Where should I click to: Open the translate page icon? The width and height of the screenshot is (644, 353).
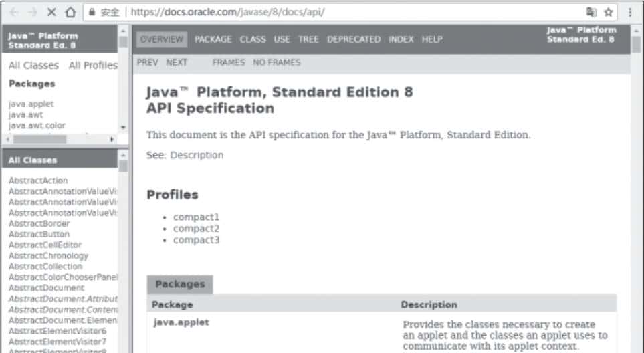(x=591, y=12)
